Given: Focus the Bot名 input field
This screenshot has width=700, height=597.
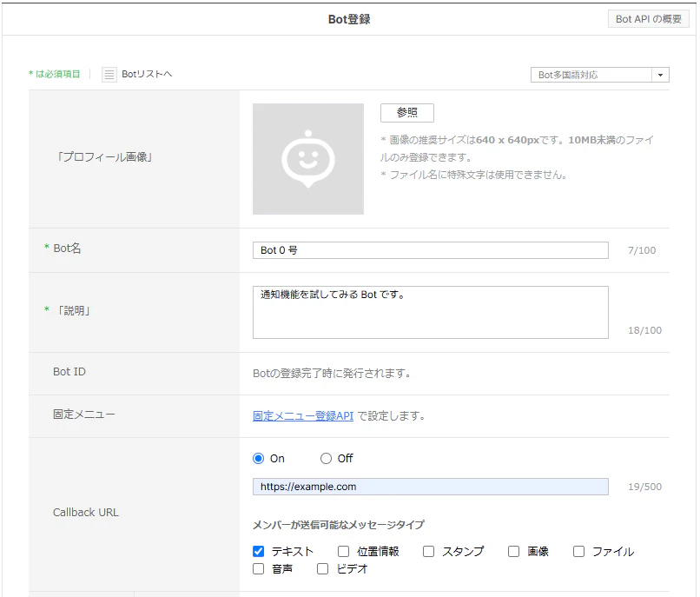Looking at the screenshot, I should 431,250.
